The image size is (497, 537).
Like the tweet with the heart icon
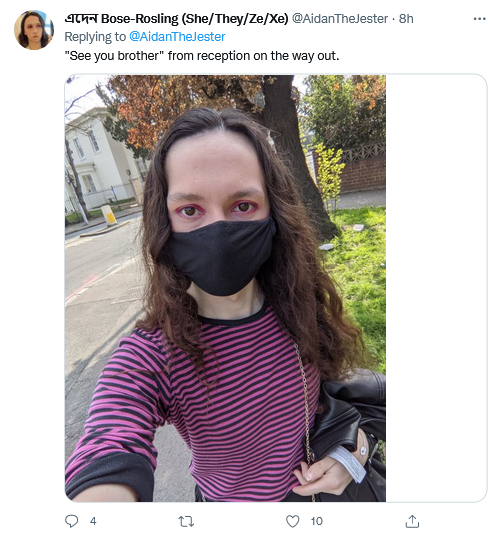tap(293, 521)
